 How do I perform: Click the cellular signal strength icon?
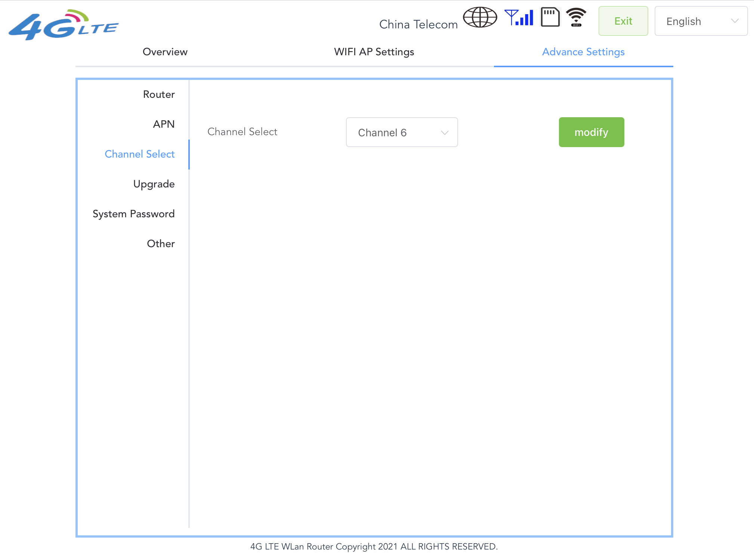pyautogui.click(x=519, y=18)
